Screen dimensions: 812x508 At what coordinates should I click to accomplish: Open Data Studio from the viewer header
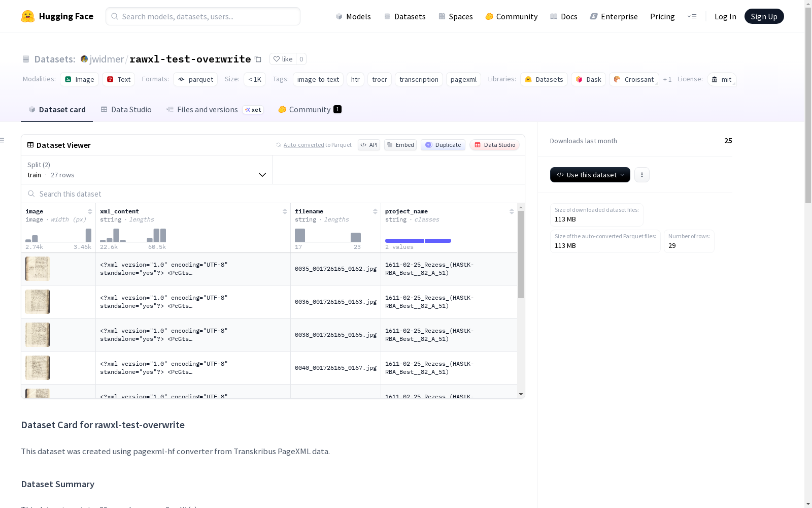[494, 145]
